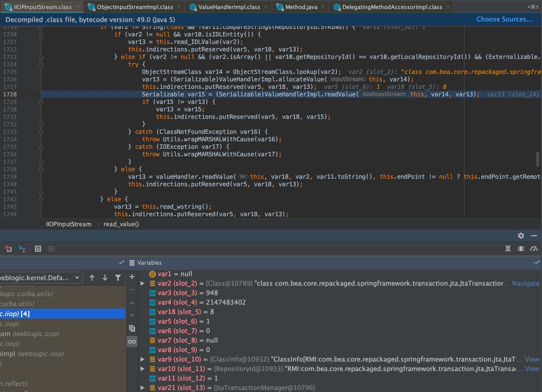Screen dimensions: 542x392
Task: Expand the var2 variable node
Action: [143, 283]
